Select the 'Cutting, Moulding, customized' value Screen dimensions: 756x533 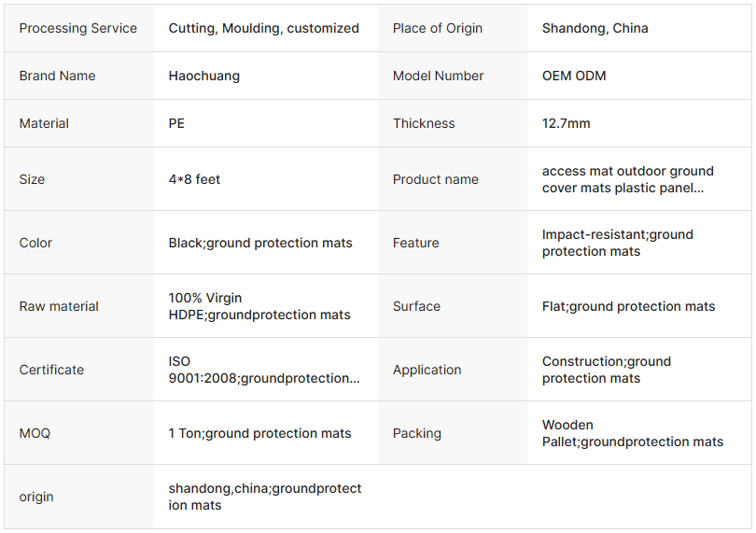[263, 28]
